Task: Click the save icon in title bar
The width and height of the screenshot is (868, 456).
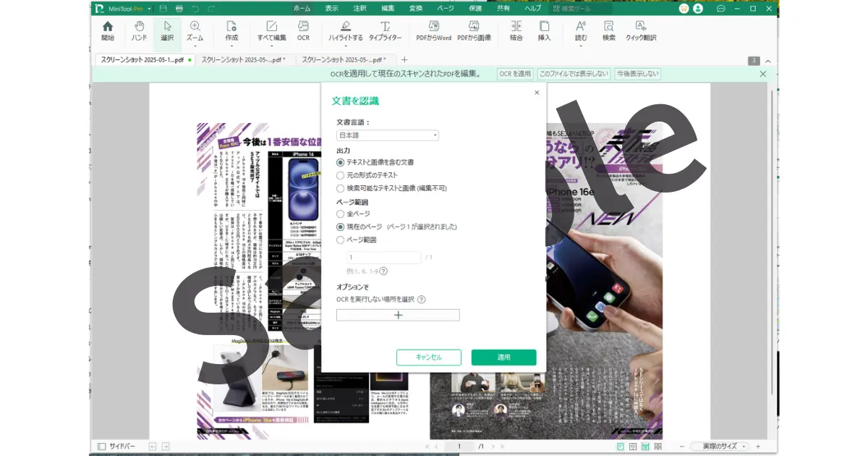Action: click(163, 9)
